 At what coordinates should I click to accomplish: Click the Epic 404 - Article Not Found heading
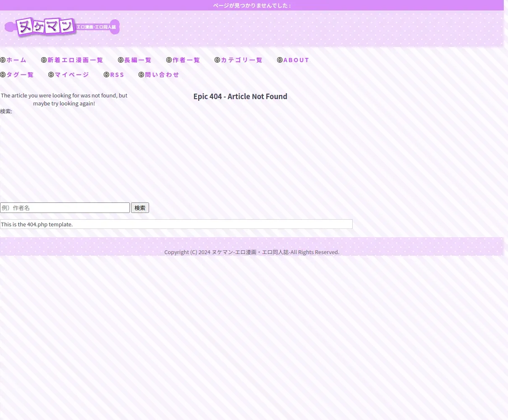pyautogui.click(x=240, y=97)
